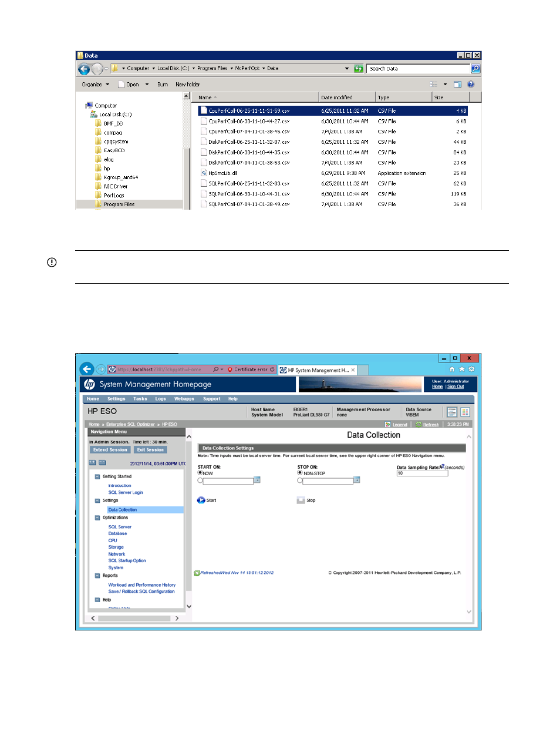Click the Burn toolbar button
The image size is (560, 746).
tap(163, 85)
